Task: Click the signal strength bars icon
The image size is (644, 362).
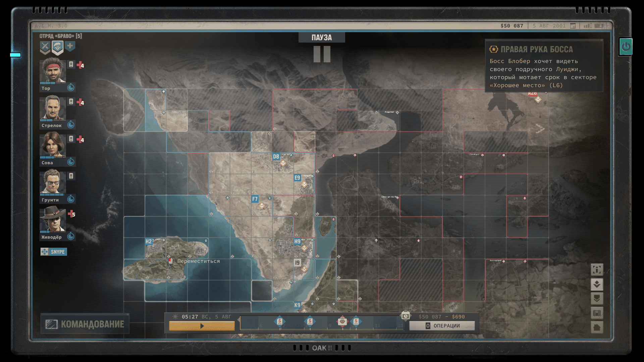Action: (588, 26)
